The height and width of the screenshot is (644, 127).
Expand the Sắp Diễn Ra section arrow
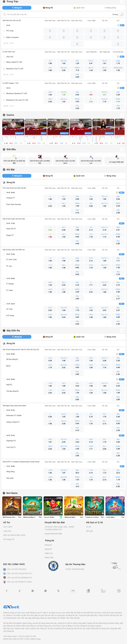[x=122, y=330]
